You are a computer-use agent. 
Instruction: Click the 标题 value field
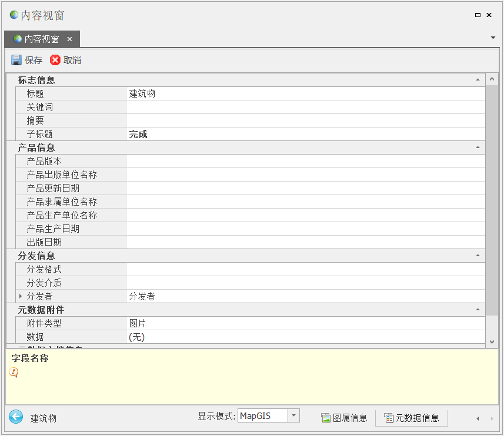[x=305, y=93]
